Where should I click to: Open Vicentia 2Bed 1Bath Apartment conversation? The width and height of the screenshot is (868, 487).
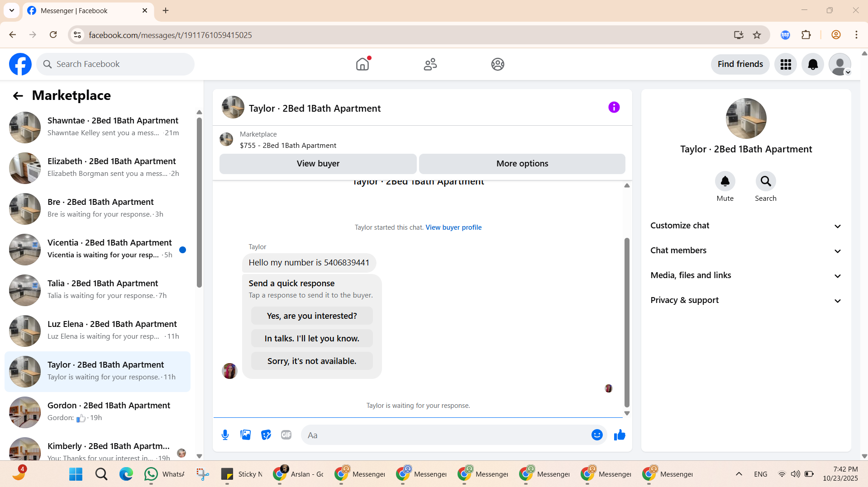click(x=97, y=249)
